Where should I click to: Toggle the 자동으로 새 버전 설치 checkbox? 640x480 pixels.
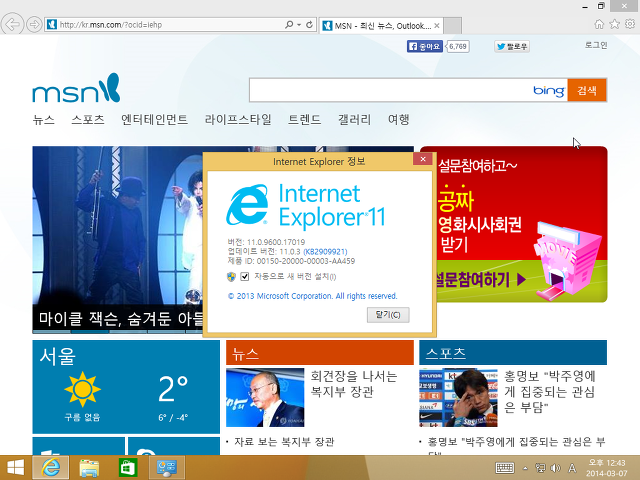[244, 277]
